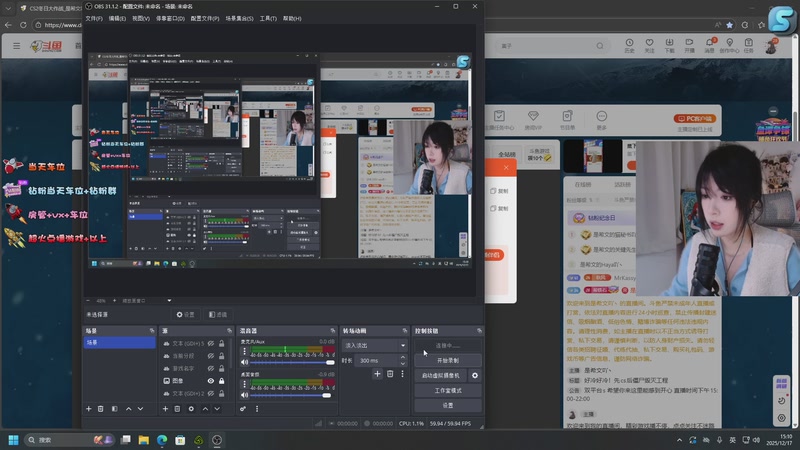Add a new scene with the plus icon
The height and width of the screenshot is (450, 800).
(x=88, y=409)
